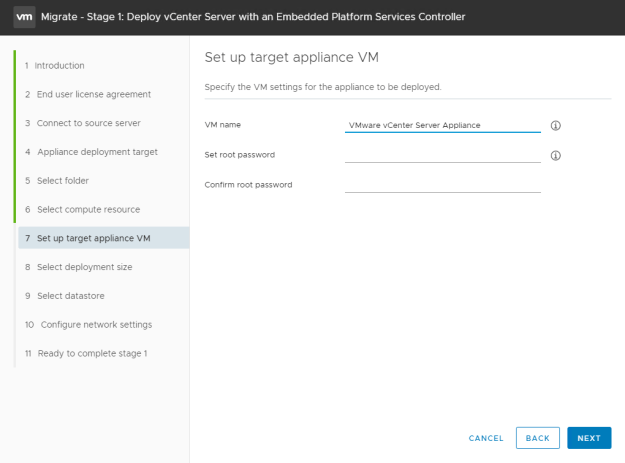The width and height of the screenshot is (625, 463).
Task: Open step 2 End user license agreement
Action: (x=88, y=94)
